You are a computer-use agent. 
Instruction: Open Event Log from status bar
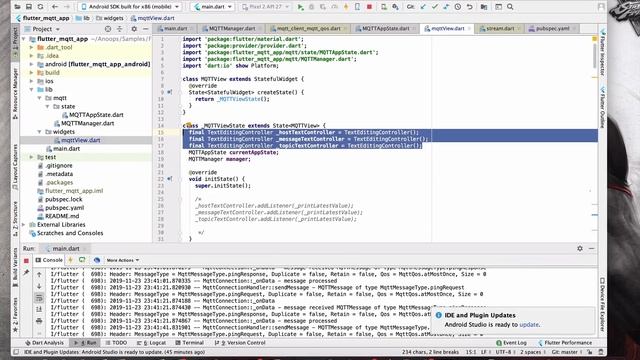[511, 343]
